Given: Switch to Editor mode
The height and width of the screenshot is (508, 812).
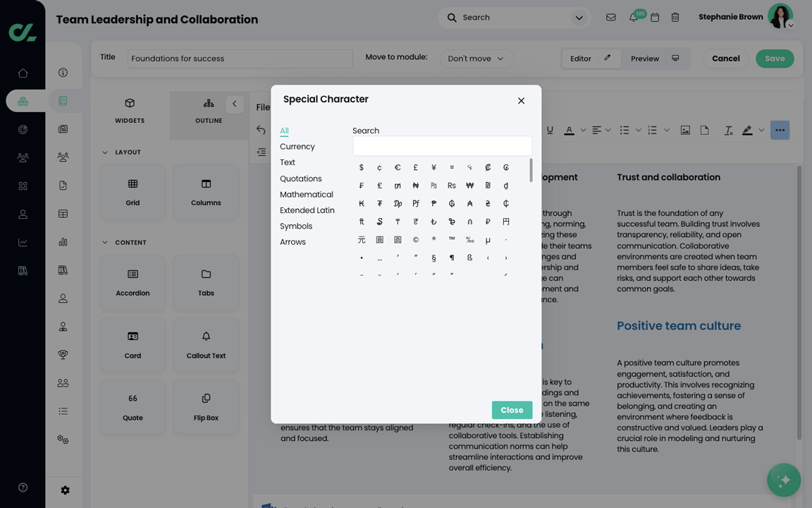Looking at the screenshot, I should (x=591, y=59).
